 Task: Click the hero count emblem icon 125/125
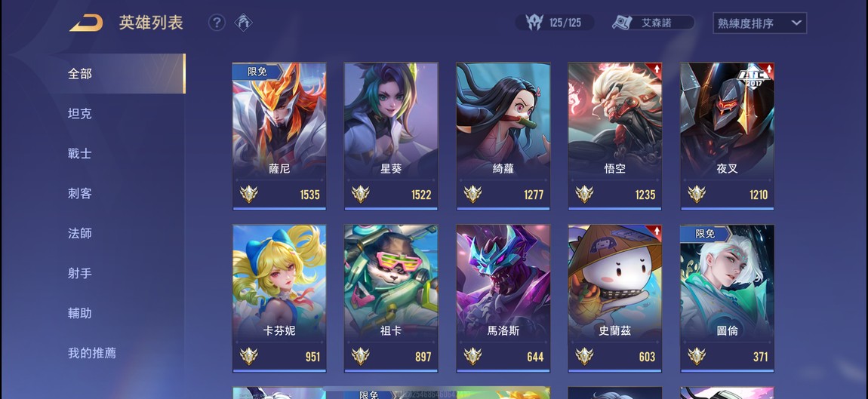pos(534,23)
